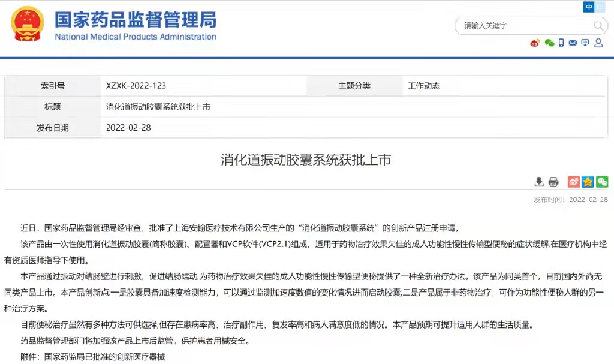Viewport: 614px width, 364px height.
Task: Share the article to WeChat
Action: pyautogui.click(x=603, y=181)
